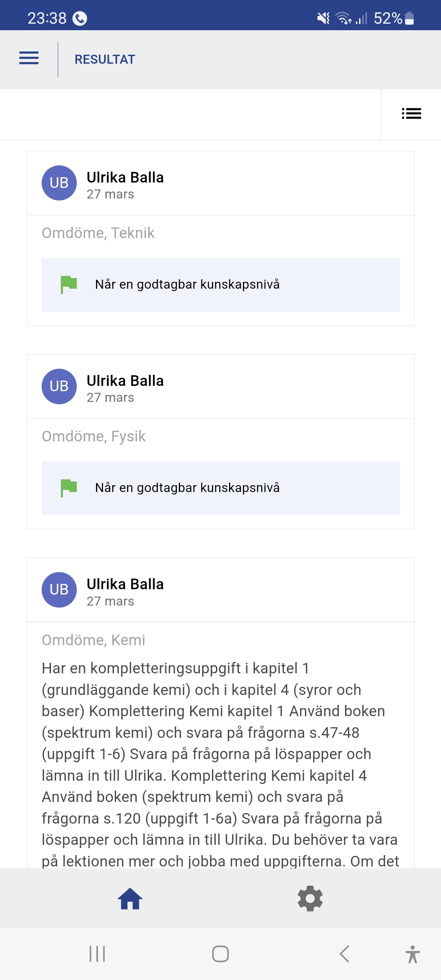Image resolution: width=441 pixels, height=980 pixels.
Task: Open Android recent apps button
Action: point(97,954)
